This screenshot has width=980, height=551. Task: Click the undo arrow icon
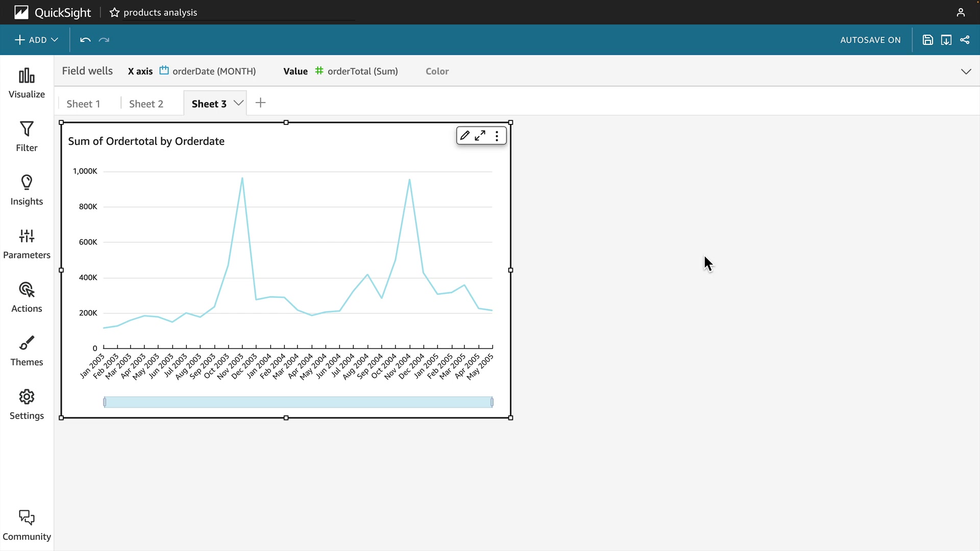(85, 40)
